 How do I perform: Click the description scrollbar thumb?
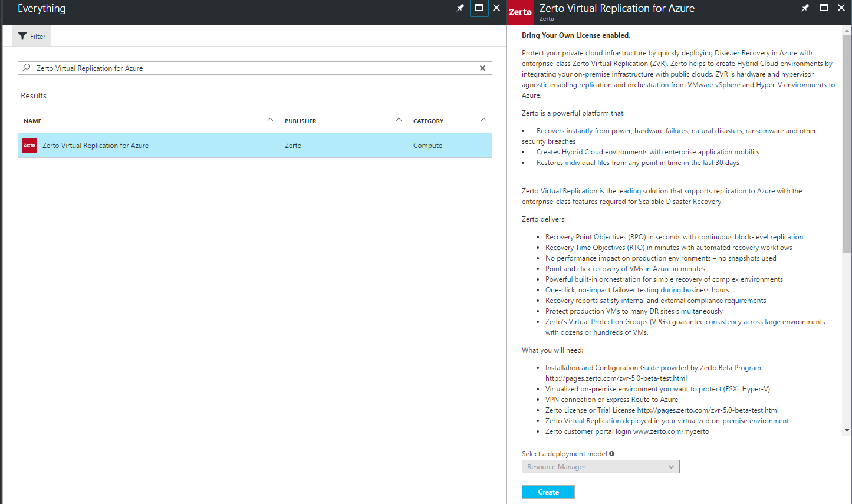pos(847,143)
